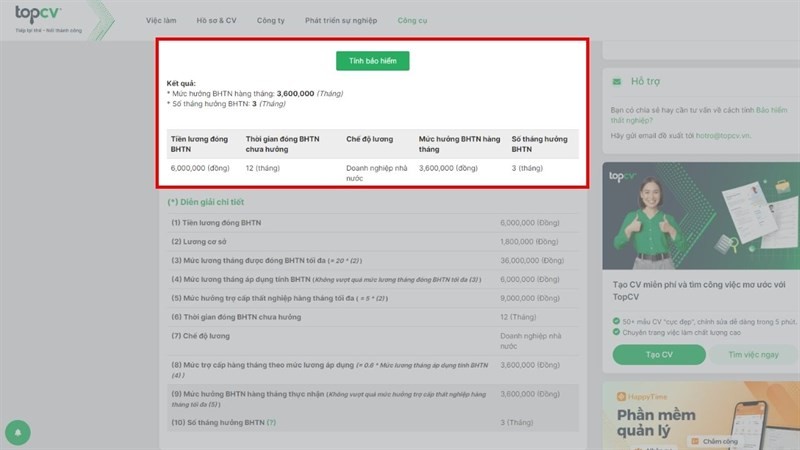Viewport: 800px width, 450px height.
Task: Open the Công ty menu
Action: 270,20
